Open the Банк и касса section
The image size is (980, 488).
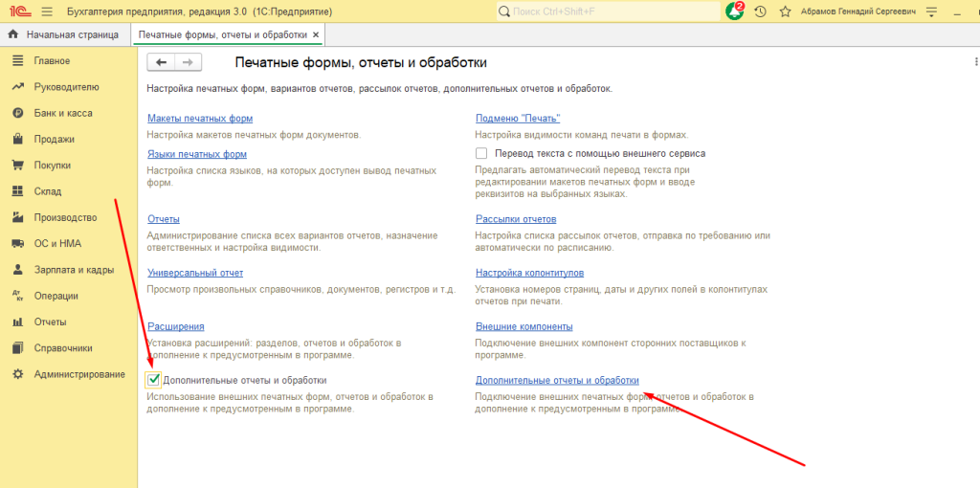(63, 113)
